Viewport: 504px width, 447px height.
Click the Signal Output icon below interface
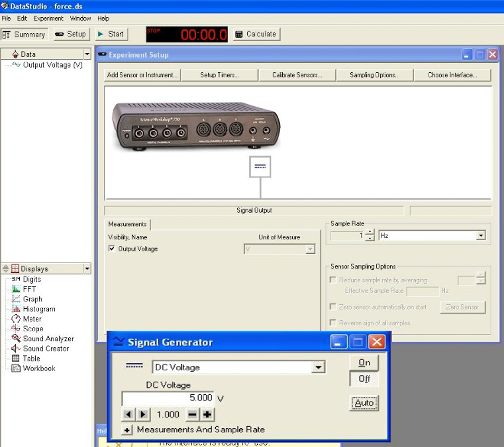260,167
